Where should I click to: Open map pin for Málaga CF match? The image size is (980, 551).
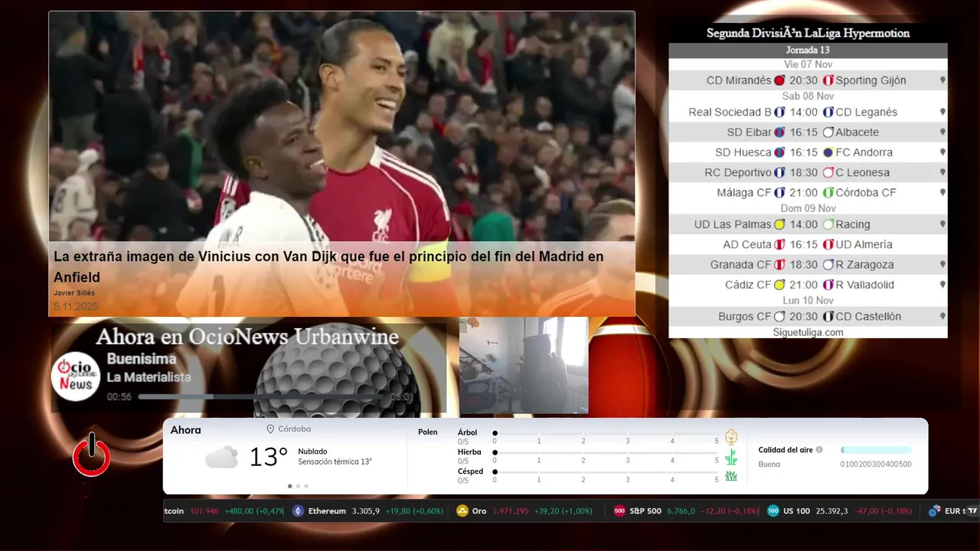click(x=942, y=193)
